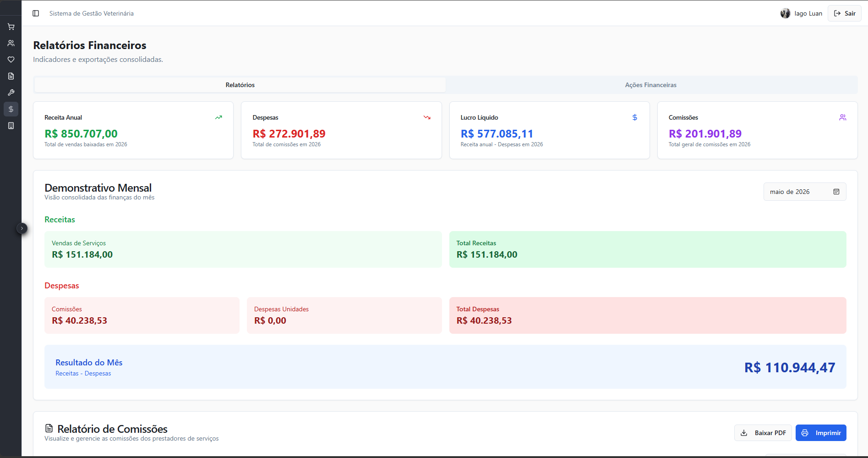Click the Sistema de Gestão Veterinária title

(92, 13)
